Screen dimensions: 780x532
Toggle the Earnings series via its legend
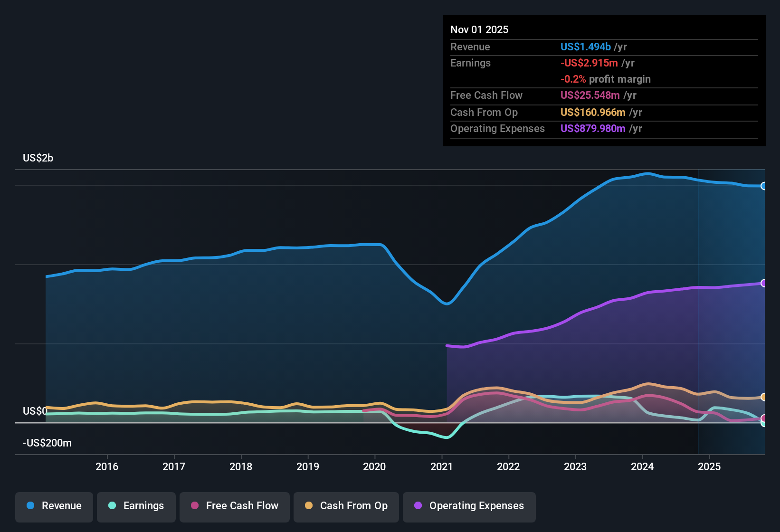point(136,506)
